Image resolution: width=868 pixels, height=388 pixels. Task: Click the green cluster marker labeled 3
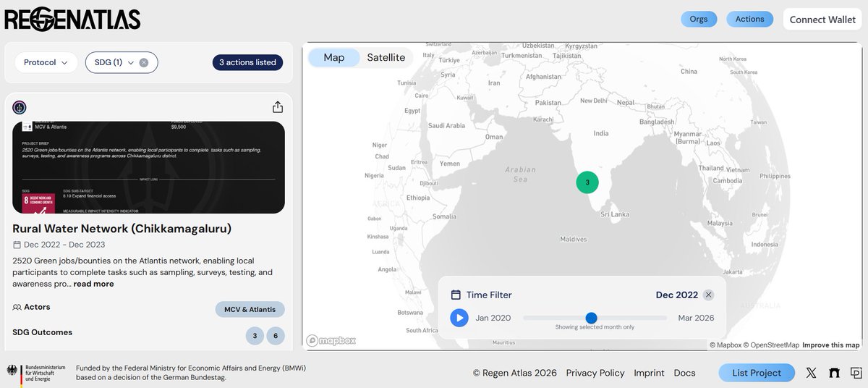point(587,182)
